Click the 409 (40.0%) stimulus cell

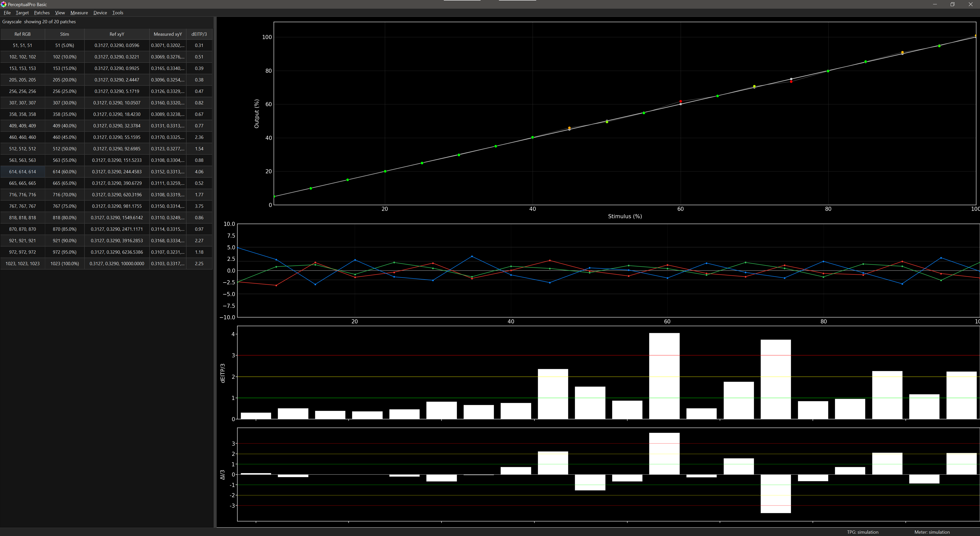pos(65,126)
